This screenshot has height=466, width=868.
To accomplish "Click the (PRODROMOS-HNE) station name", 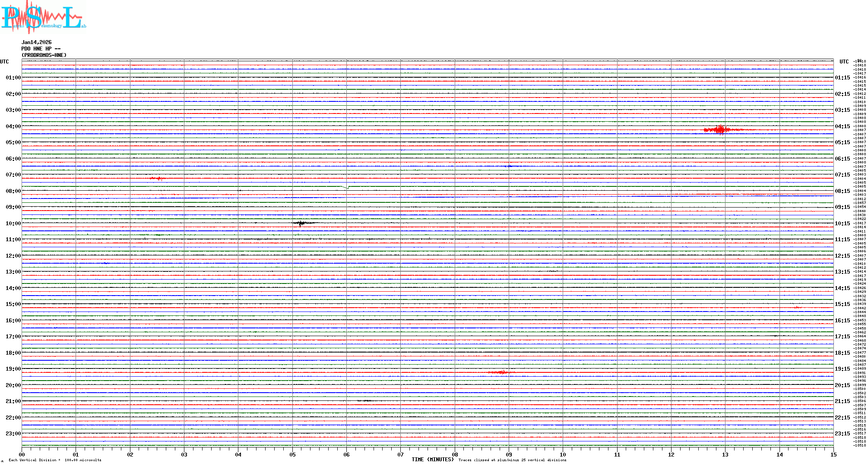I will (x=44, y=55).
